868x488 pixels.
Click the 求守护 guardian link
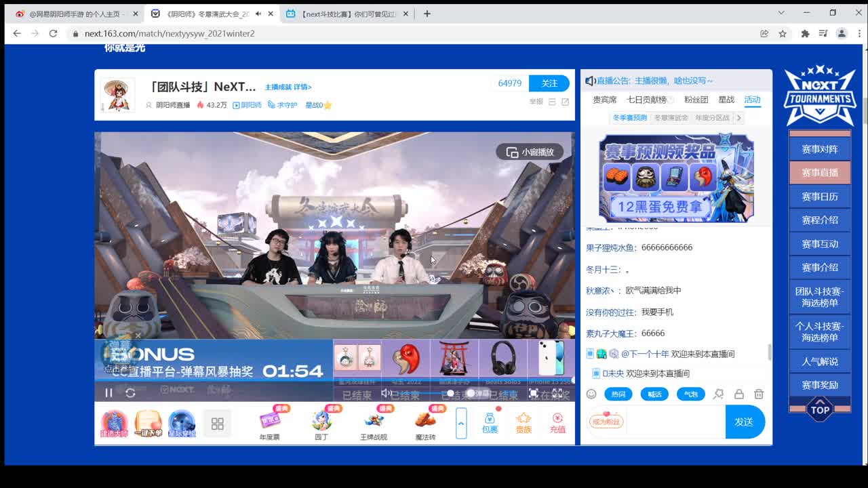(x=283, y=105)
